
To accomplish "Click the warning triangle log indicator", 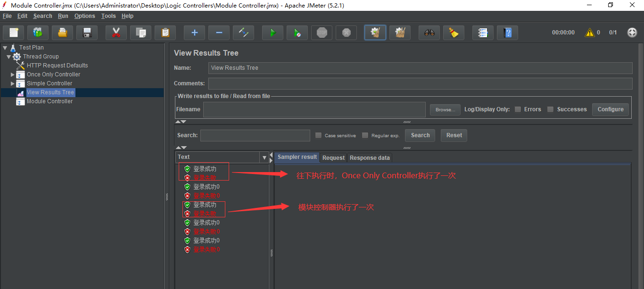I will point(590,33).
